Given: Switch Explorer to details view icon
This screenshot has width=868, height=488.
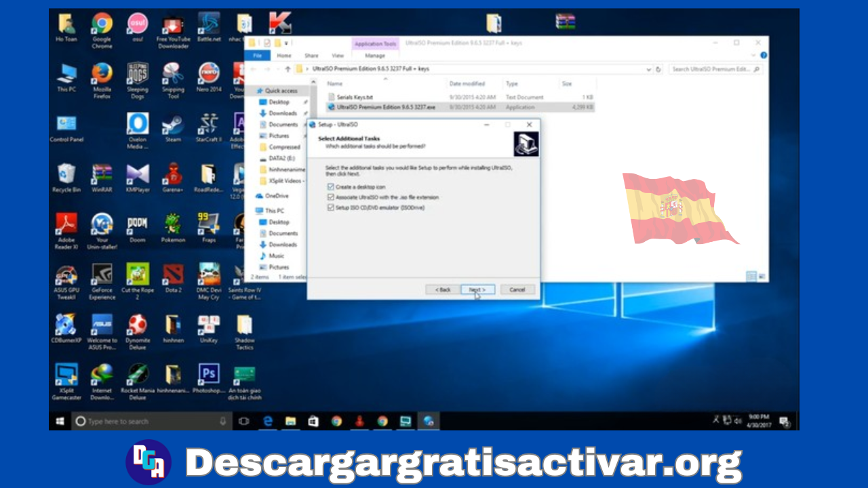Looking at the screenshot, I should point(751,277).
